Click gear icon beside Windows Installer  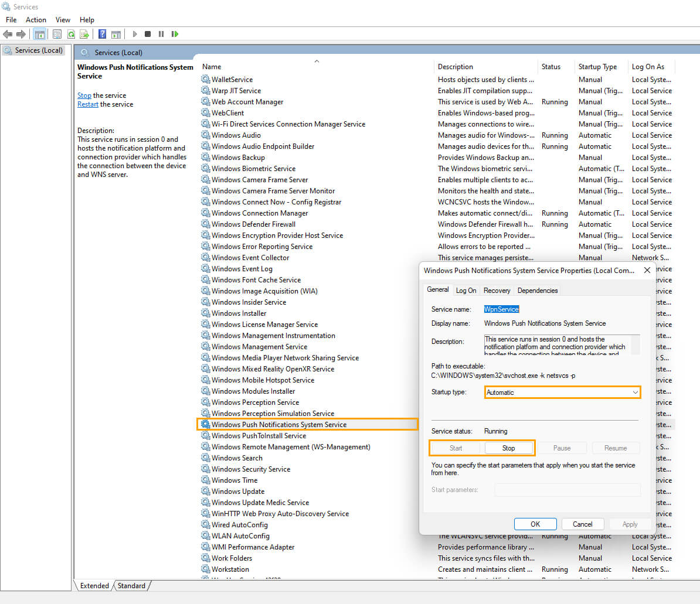coord(205,313)
